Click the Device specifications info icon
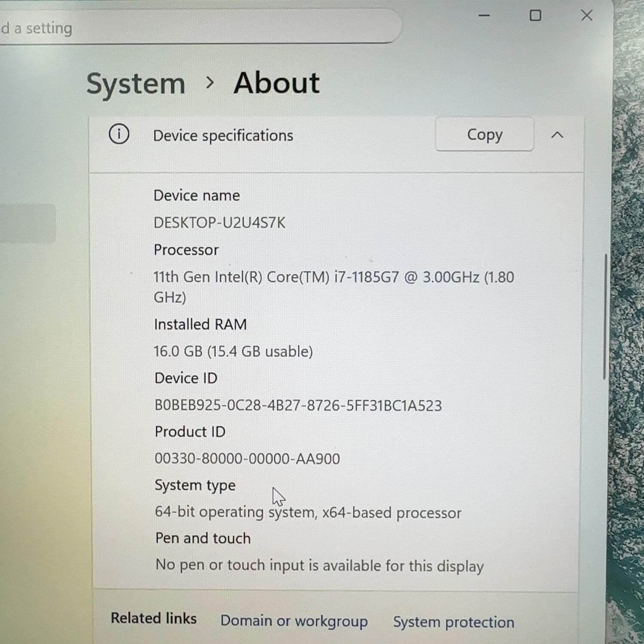Viewport: 644px width, 644px height. coord(119,134)
